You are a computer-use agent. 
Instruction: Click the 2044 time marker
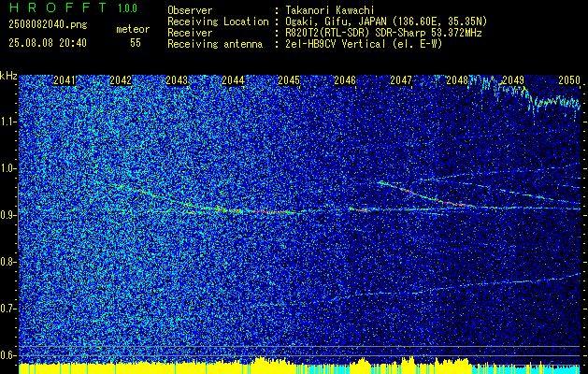coord(233,79)
